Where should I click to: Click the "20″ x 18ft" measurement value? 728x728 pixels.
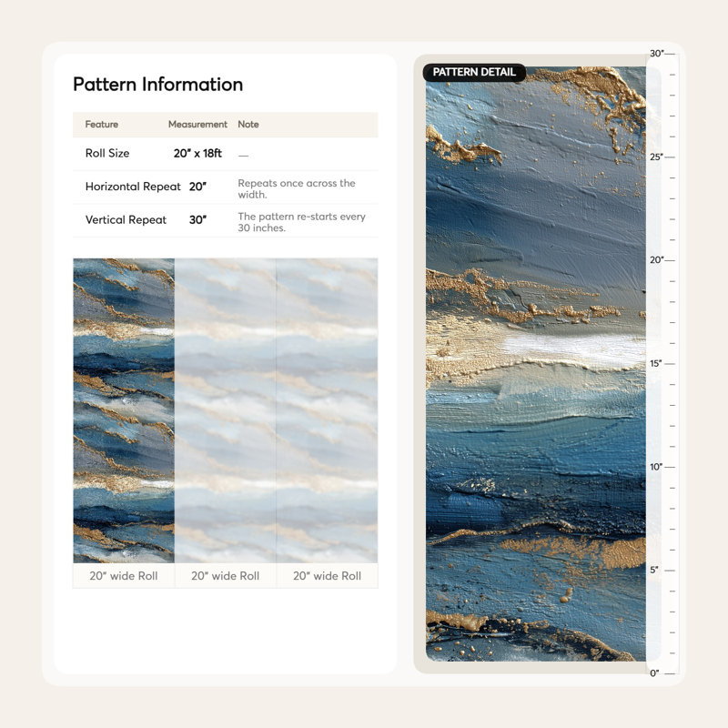click(x=197, y=153)
